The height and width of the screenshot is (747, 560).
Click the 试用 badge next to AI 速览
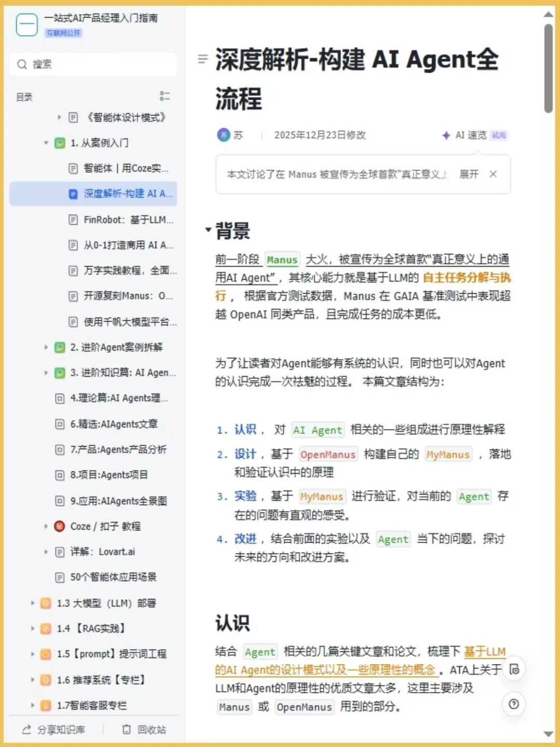point(499,135)
